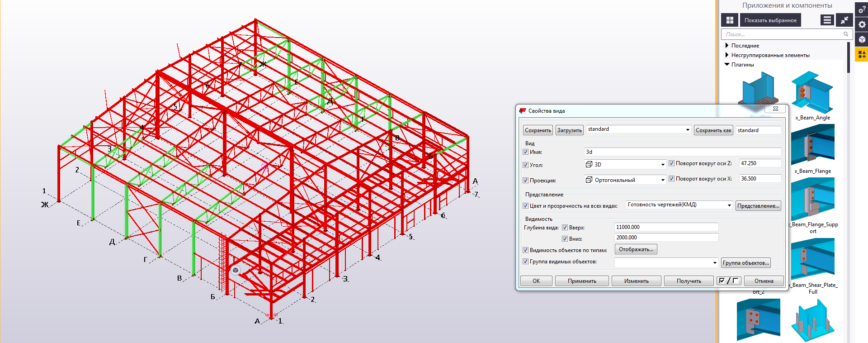The width and height of the screenshot is (868, 343).
Task: Toggle the Вверх depth checkbox
Action: click(565, 228)
